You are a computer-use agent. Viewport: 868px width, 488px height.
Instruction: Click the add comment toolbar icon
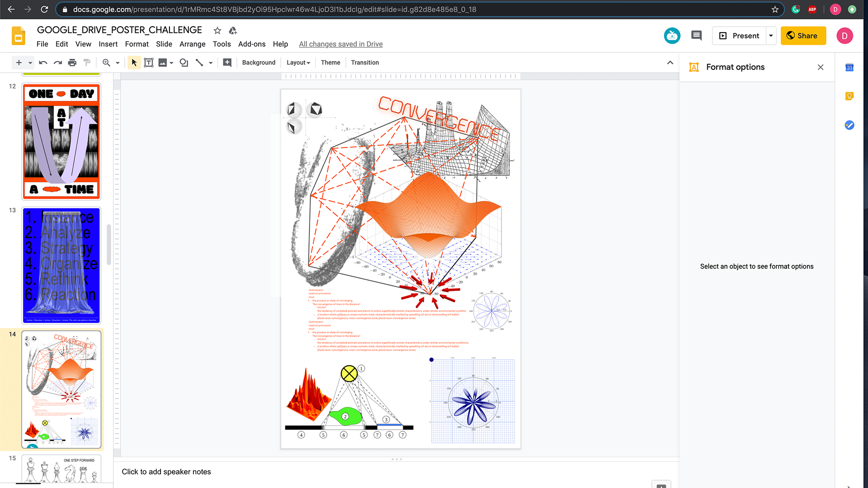pyautogui.click(x=227, y=63)
